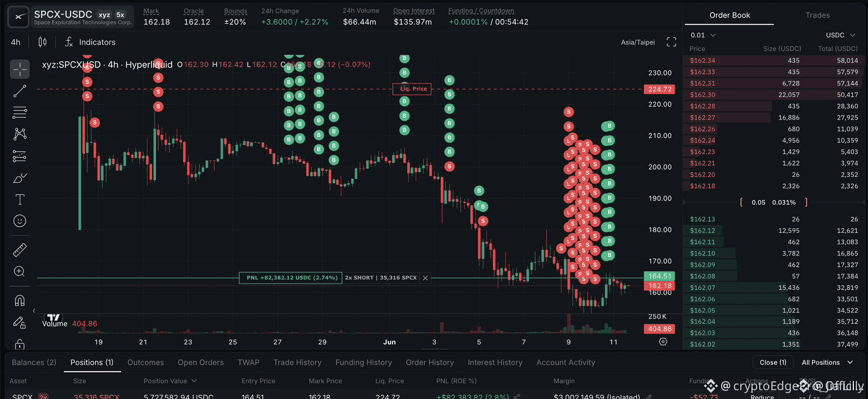
Task: Open the TWAP tab
Action: tap(248, 363)
